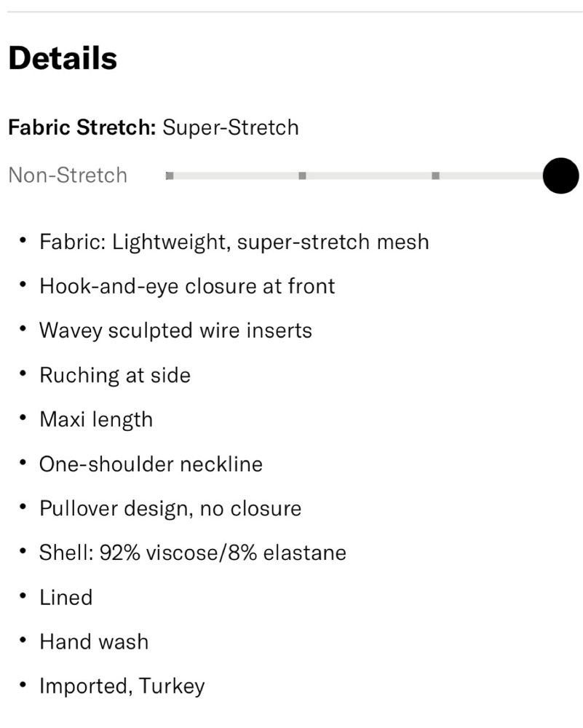Click the Lined item

pyautogui.click(x=66, y=598)
